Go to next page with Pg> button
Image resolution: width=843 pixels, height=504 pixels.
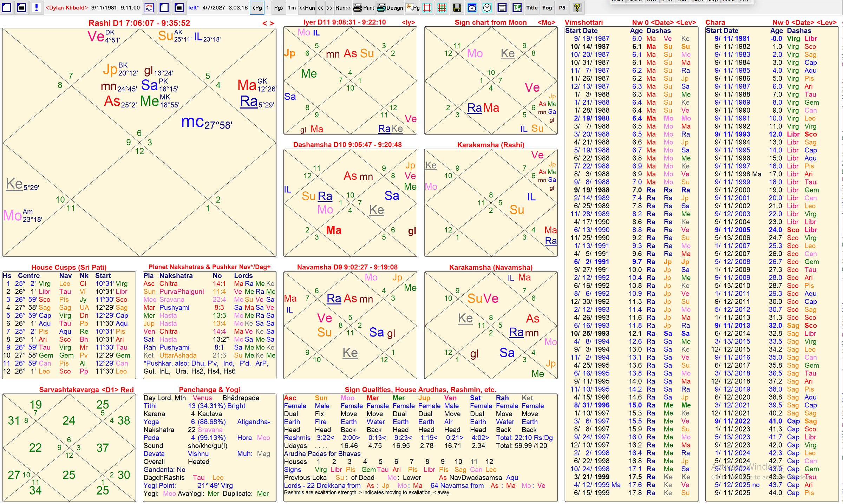278,7
